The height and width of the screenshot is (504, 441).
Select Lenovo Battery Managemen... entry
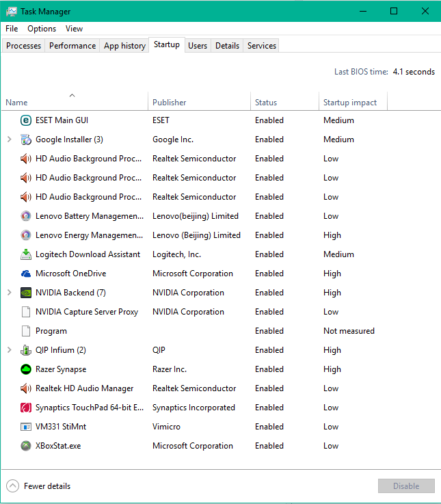[x=90, y=216]
